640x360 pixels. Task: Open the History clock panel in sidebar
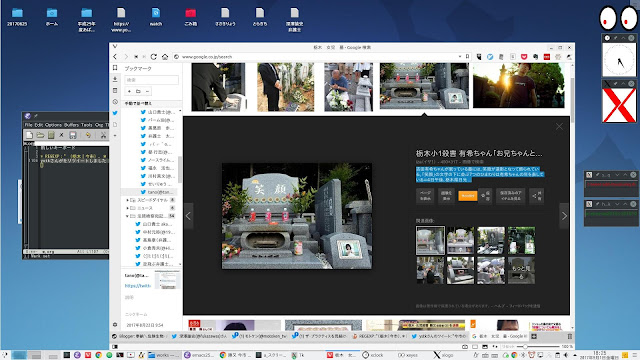115,102
